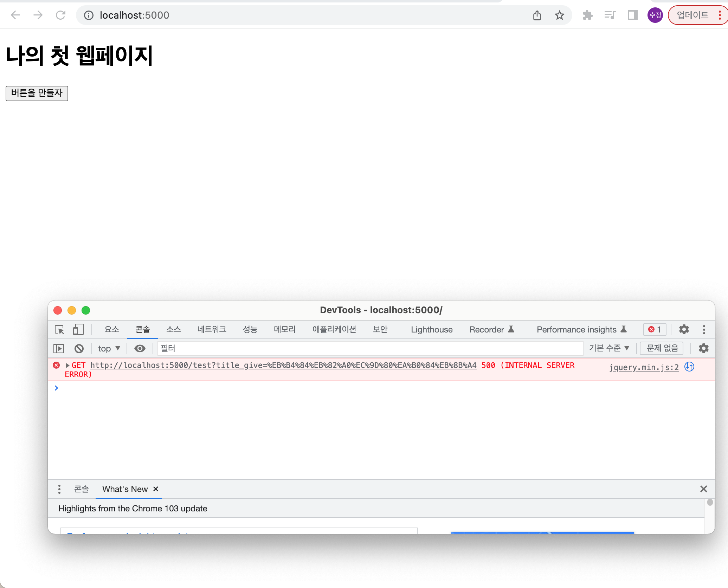728x588 pixels.
Task: Open the failed localhost:5000/test request URL
Action: click(283, 366)
